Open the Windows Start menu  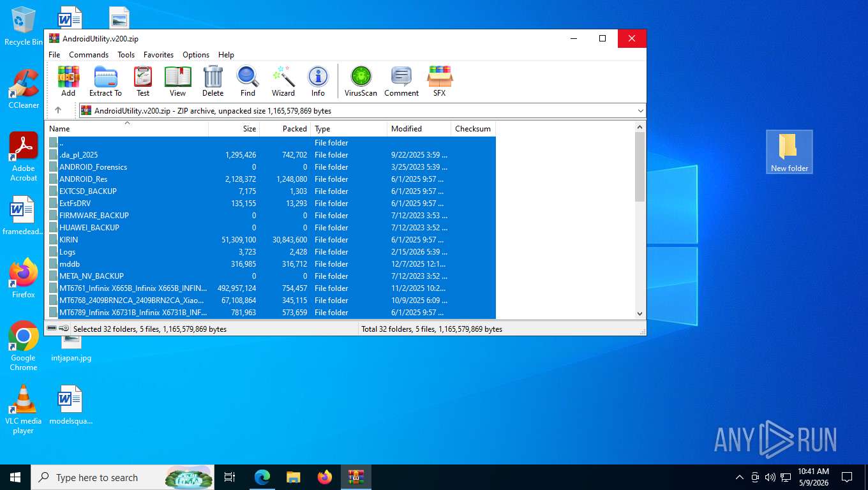coord(15,477)
